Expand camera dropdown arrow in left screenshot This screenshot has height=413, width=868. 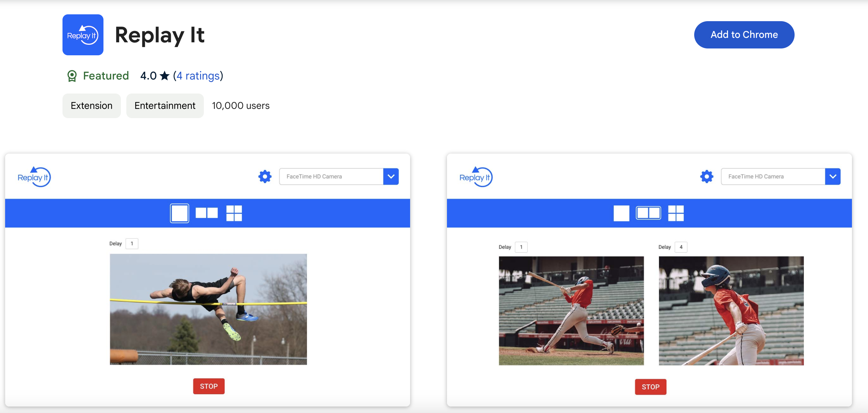(391, 176)
